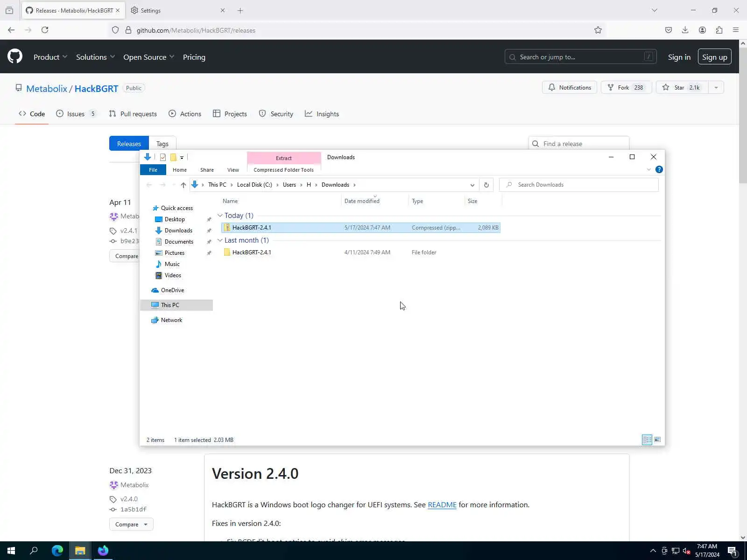Image resolution: width=747 pixels, height=560 pixels.
Task: Expand the Open Source menu
Action: [x=149, y=57]
